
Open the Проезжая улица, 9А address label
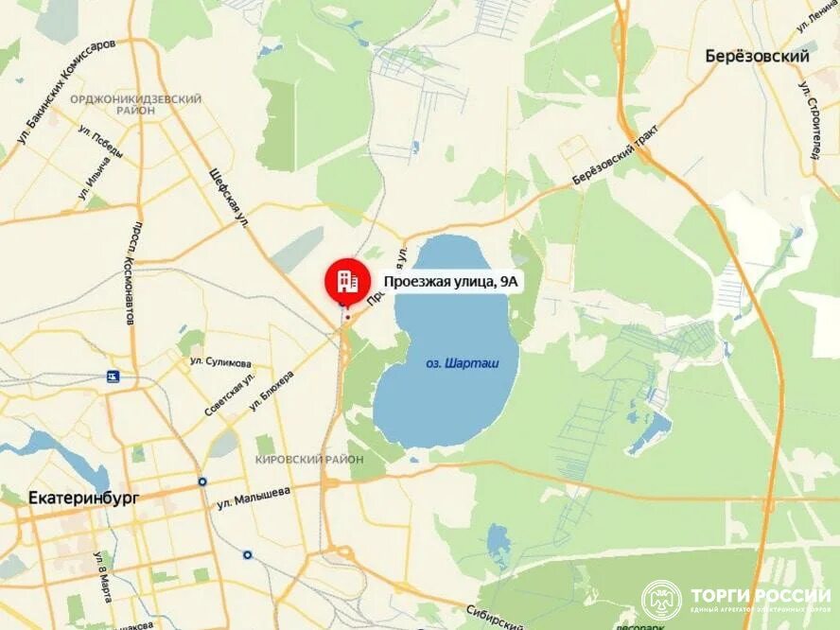pyautogui.click(x=451, y=282)
